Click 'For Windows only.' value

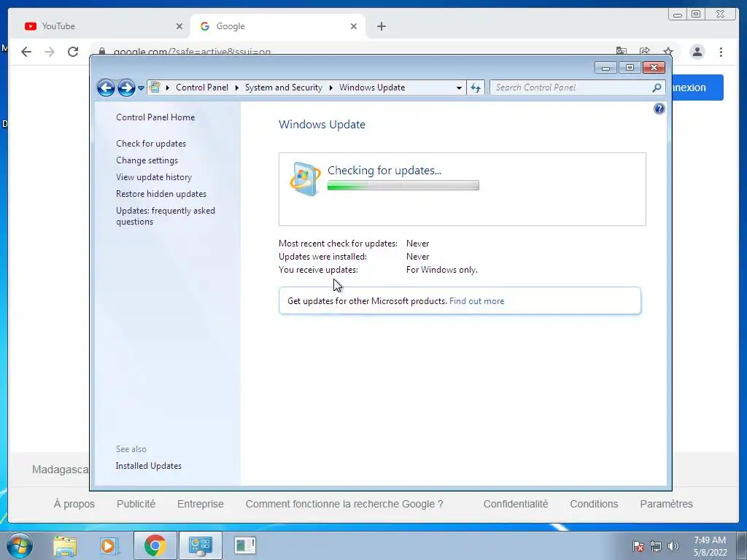click(x=441, y=270)
